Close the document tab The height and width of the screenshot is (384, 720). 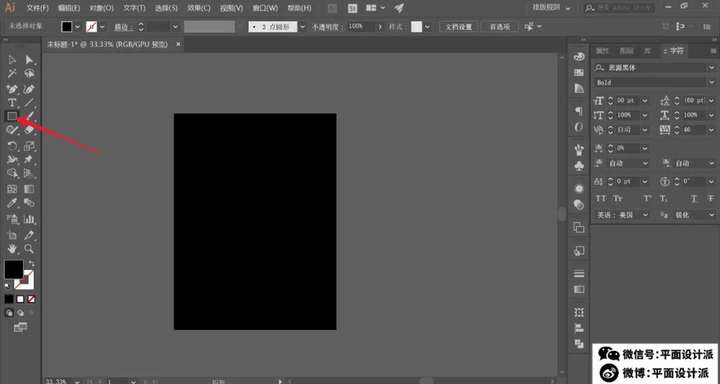point(178,44)
